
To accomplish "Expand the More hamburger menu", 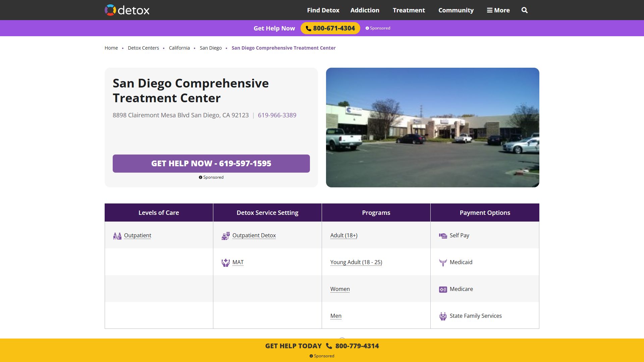I will (x=498, y=10).
